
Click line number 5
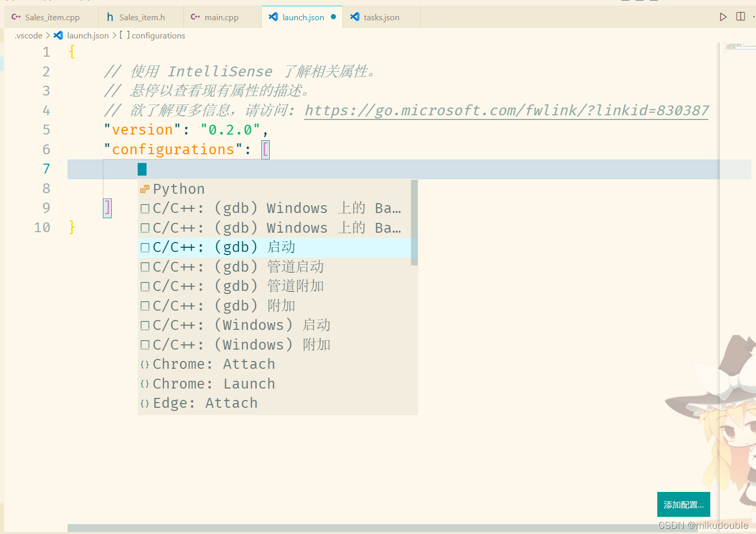pyautogui.click(x=46, y=130)
